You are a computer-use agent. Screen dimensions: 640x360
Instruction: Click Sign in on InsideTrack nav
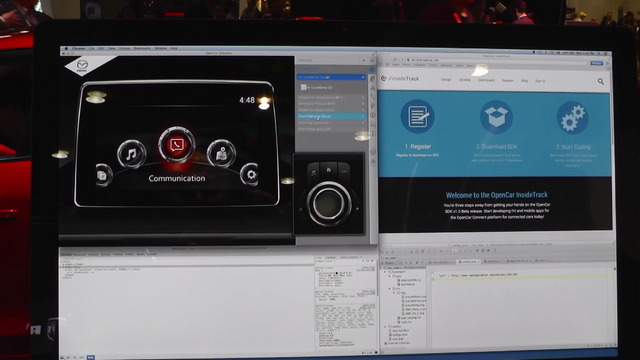click(x=540, y=81)
